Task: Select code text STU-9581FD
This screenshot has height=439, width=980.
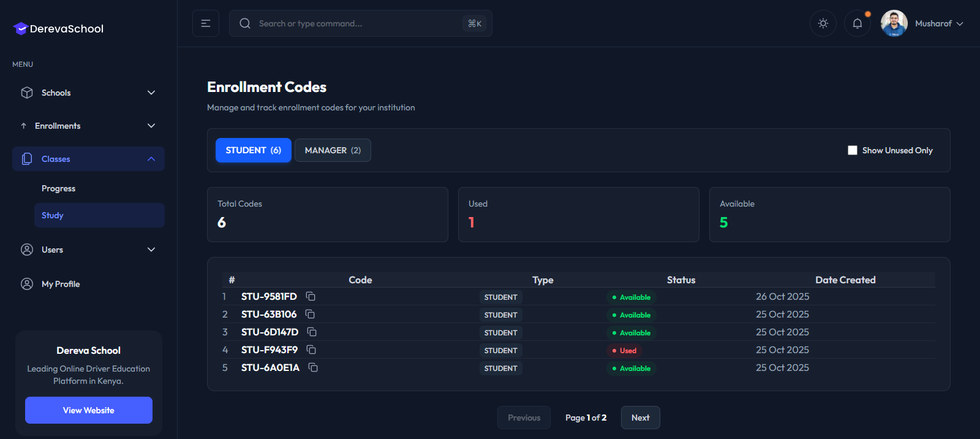Action: tap(269, 296)
